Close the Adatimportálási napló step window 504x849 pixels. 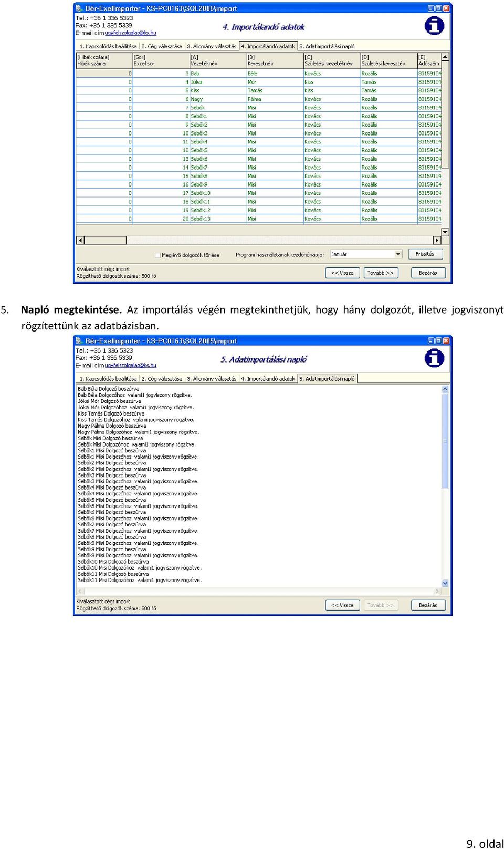pyautogui.click(x=446, y=341)
